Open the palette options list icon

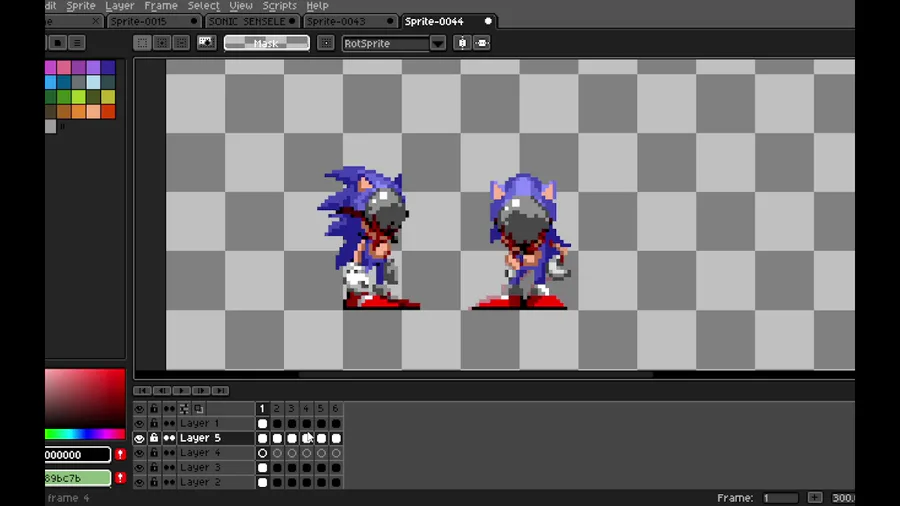pyautogui.click(x=77, y=43)
